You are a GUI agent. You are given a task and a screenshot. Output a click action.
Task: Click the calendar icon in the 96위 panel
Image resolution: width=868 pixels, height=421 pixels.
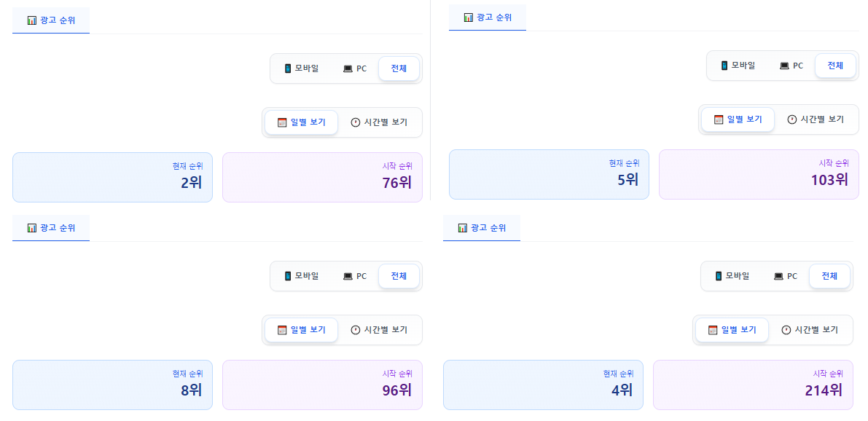tap(282, 330)
